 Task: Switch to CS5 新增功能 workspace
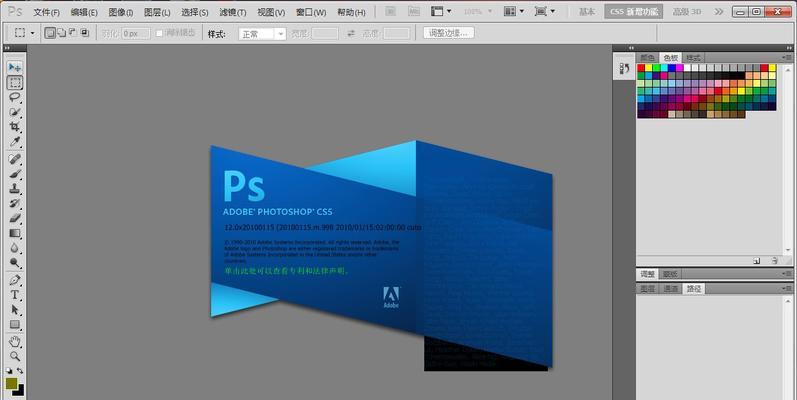(634, 11)
